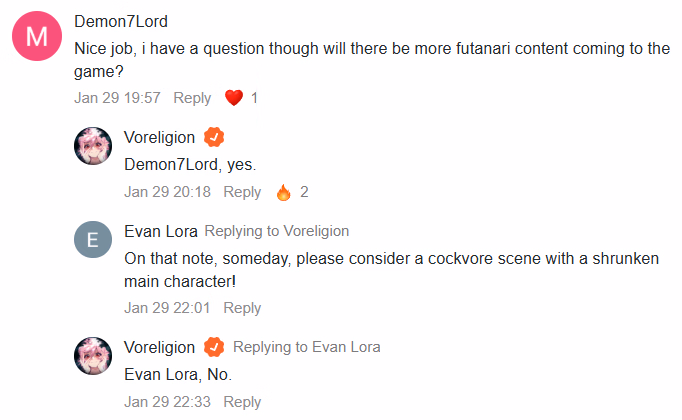Click Voreligion's avatar on the 22:33 comment
Screen dimensions: 682x420
pyautogui.click(x=93, y=356)
